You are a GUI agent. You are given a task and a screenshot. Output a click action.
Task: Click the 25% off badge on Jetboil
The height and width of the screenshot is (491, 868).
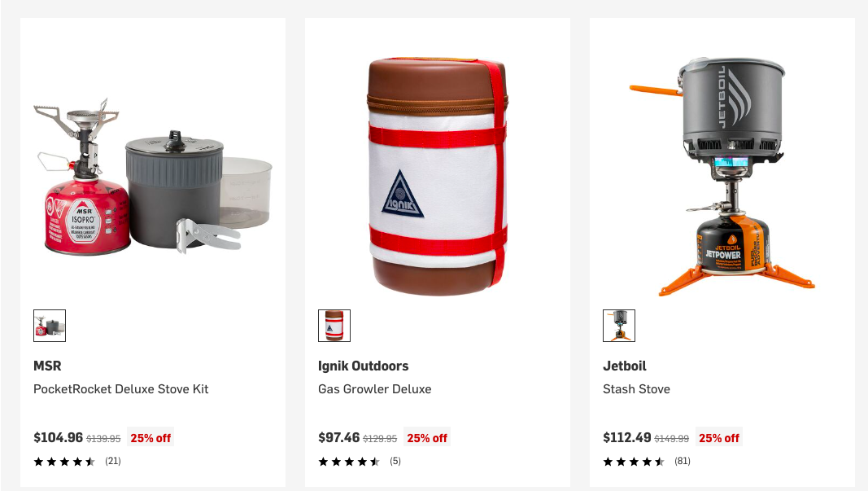click(x=718, y=438)
